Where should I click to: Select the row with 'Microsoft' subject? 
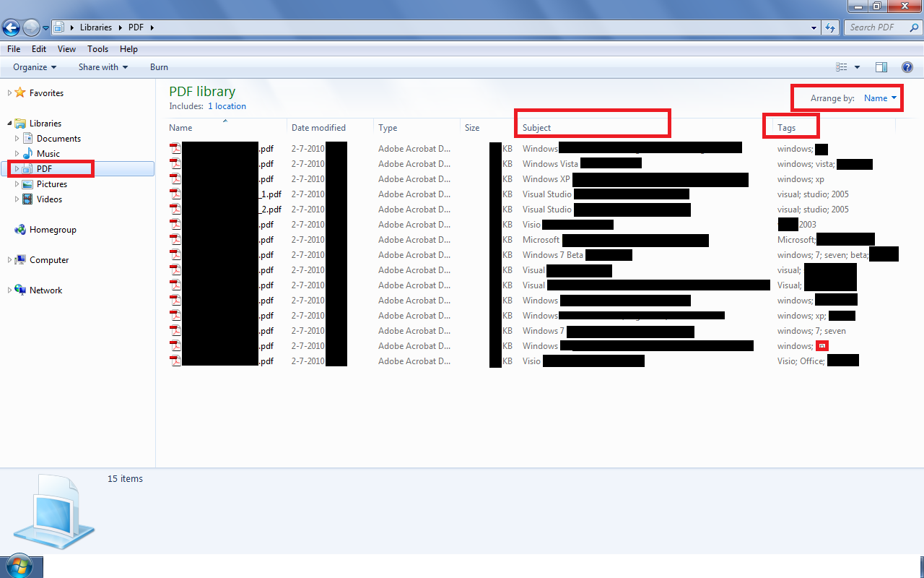[534, 240]
